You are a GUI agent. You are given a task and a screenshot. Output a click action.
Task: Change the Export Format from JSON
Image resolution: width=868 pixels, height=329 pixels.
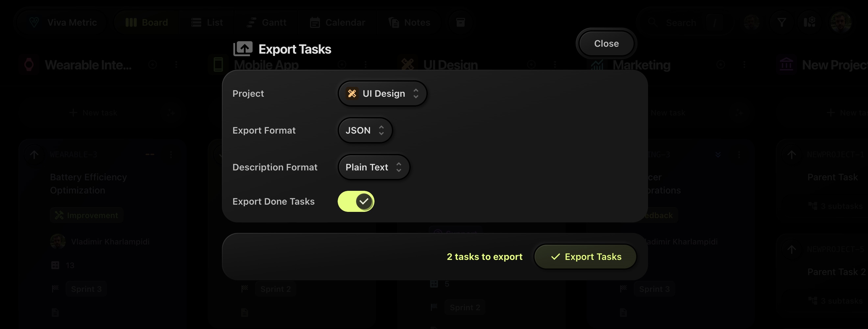(x=365, y=130)
